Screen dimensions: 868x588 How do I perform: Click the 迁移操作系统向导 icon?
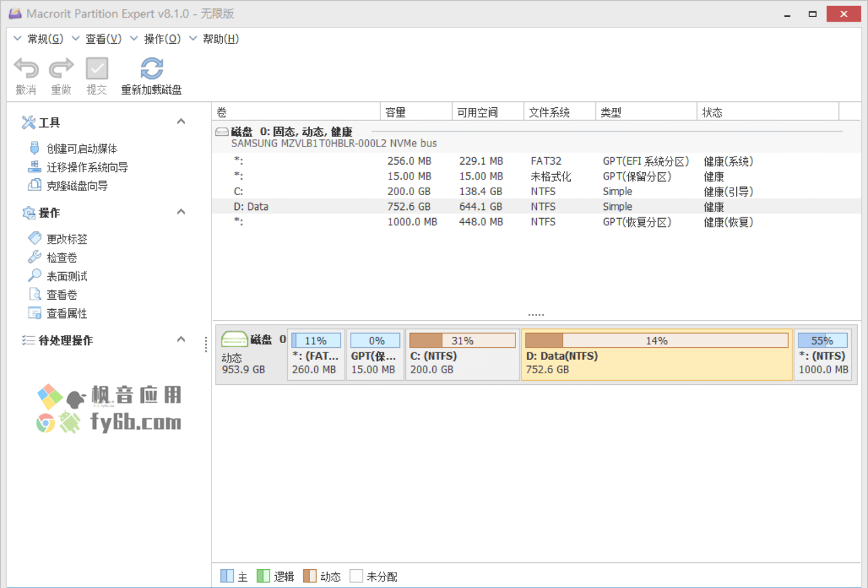34,167
